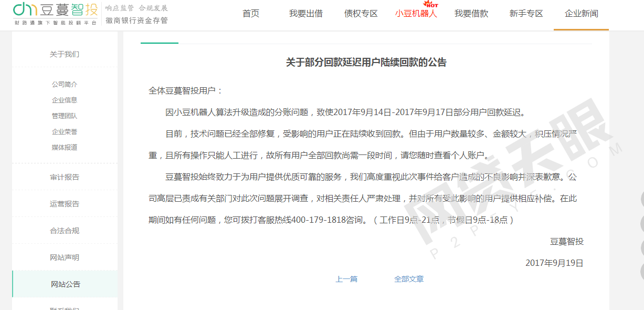Go to 合法合规 in the sidebar

(x=65, y=231)
